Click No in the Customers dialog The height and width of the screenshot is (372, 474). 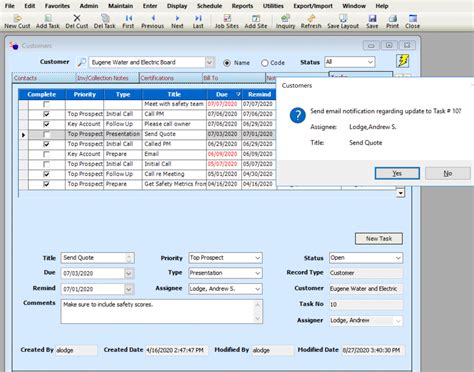point(448,173)
